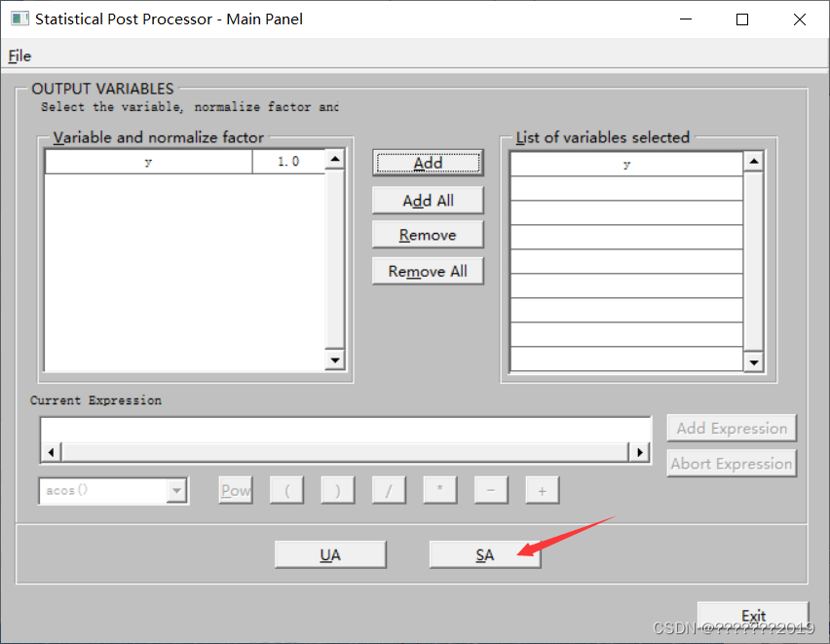Click the application icon in title bar
830x644 pixels.
19,19
